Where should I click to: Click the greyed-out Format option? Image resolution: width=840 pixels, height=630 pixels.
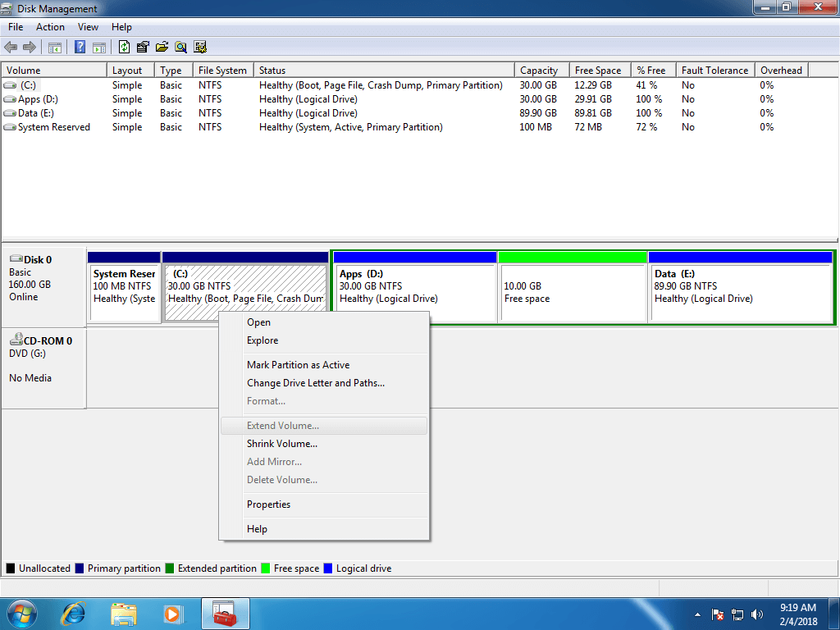(324, 400)
